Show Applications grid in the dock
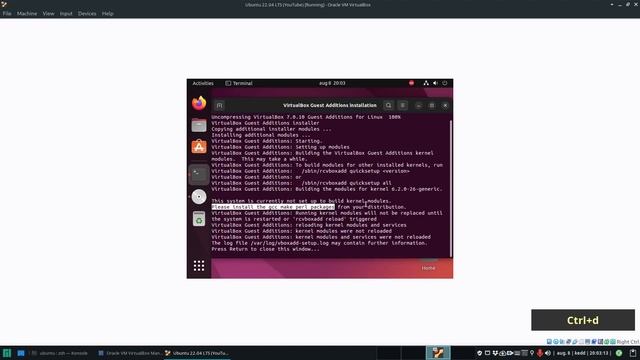The height and width of the screenshot is (360, 640). pyautogui.click(x=199, y=266)
